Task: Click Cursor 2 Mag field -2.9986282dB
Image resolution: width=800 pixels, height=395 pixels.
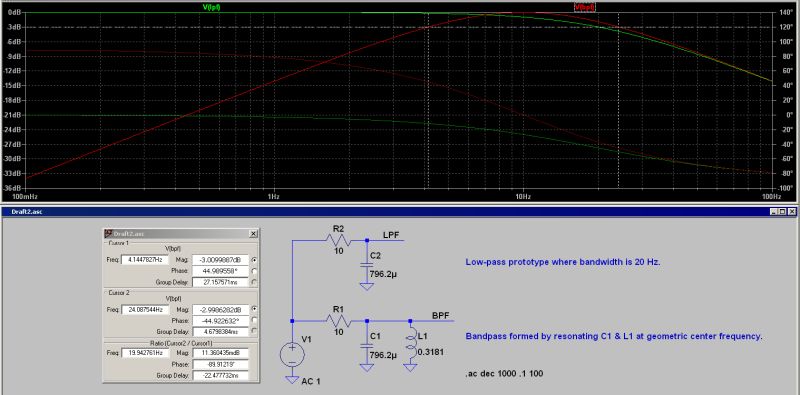Action: [220, 309]
